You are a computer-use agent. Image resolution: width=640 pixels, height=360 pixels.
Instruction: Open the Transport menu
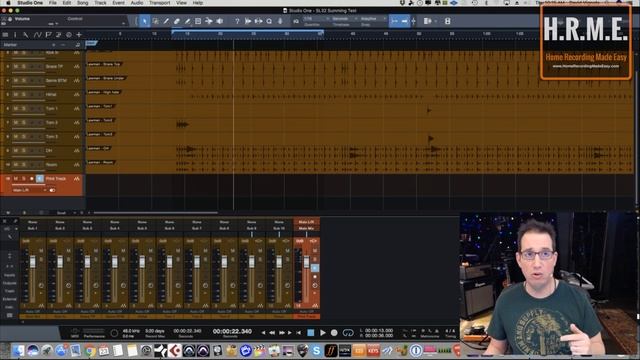point(160,2)
